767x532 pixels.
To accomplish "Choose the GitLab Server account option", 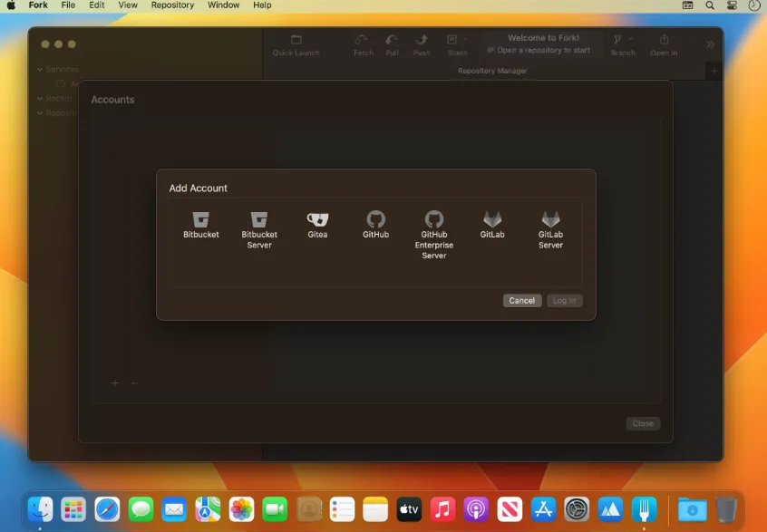I will click(550, 230).
